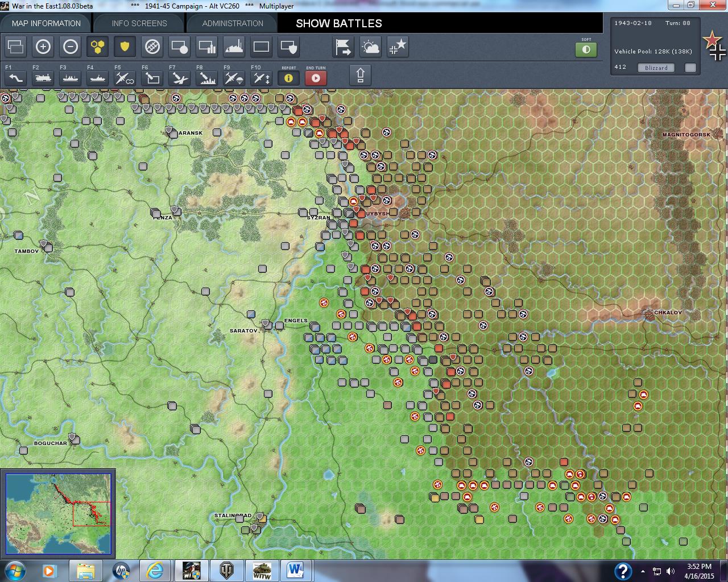Image resolution: width=728 pixels, height=582 pixels.
Task: Click the Tambov city label
Action: [27, 251]
